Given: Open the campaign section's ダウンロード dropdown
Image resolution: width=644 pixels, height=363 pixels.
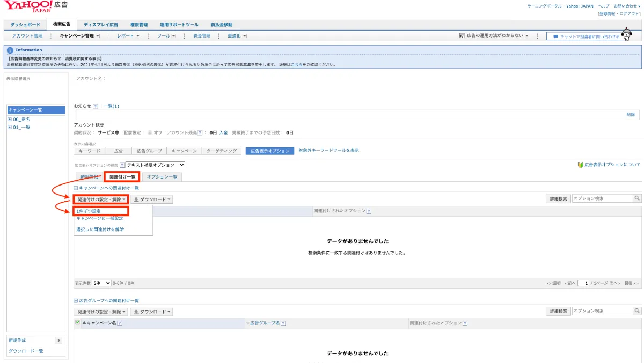Looking at the screenshot, I should (152, 199).
